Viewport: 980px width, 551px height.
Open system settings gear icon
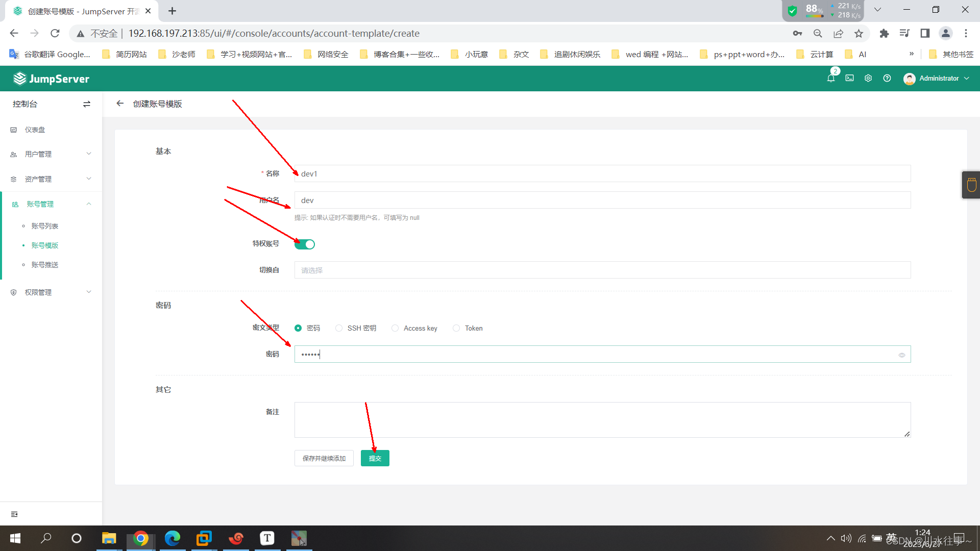coord(868,78)
